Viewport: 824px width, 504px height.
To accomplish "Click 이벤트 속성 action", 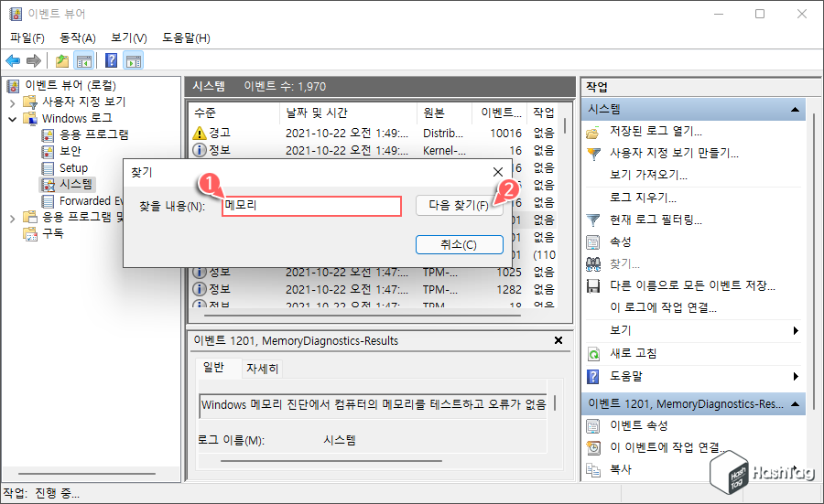I will [x=638, y=425].
